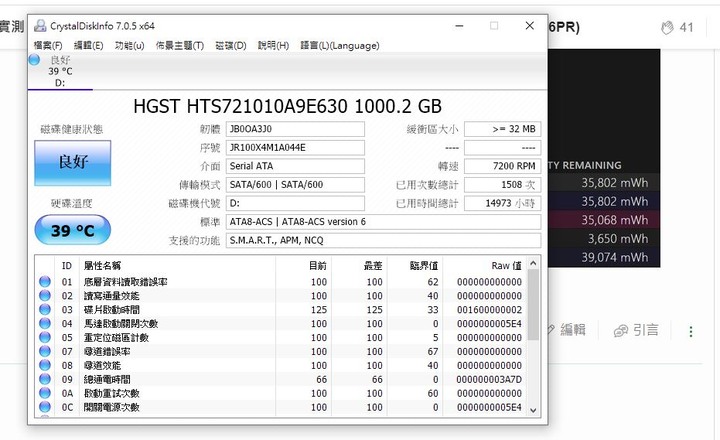Click the rotation rate field 7200 RPM

click(502, 166)
